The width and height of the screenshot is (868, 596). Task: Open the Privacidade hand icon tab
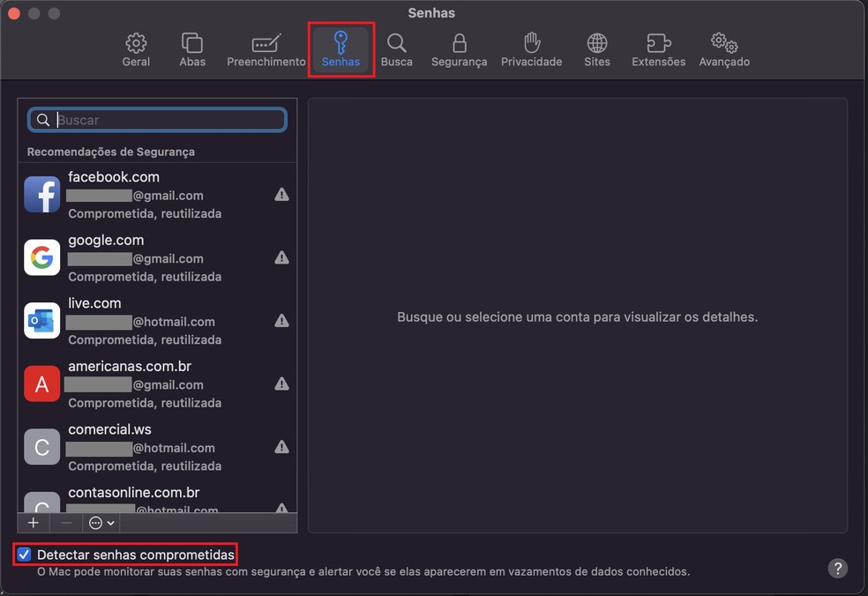(x=531, y=49)
